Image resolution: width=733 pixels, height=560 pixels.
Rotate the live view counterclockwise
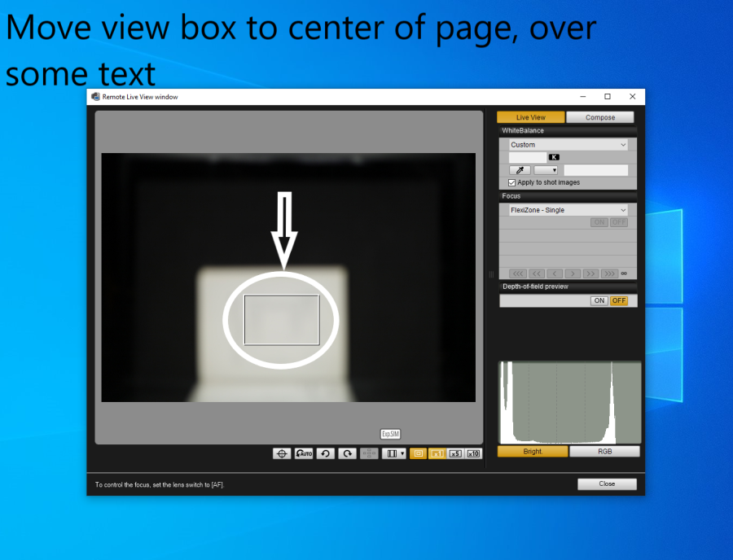[x=325, y=453]
